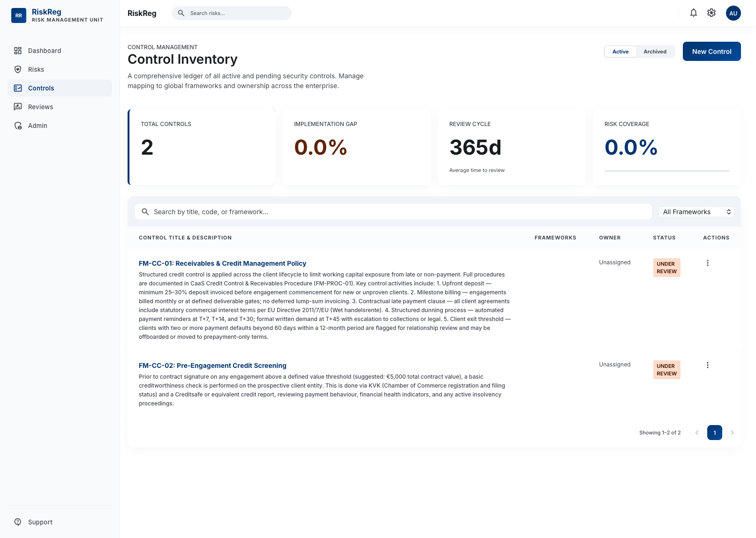
Task: Open settings using the gear icon
Action: click(711, 13)
